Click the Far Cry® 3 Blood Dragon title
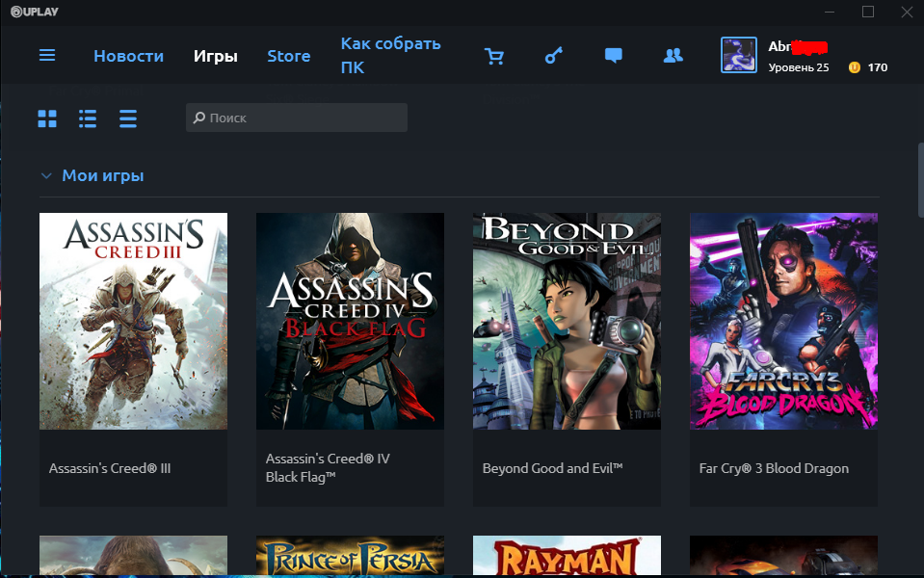 [x=774, y=468]
